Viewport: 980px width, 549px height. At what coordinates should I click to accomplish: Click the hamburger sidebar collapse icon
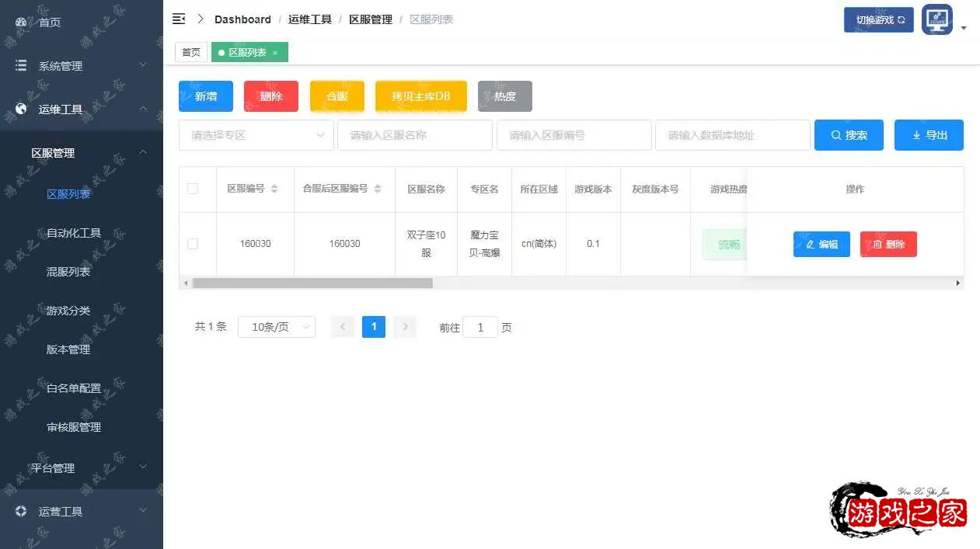179,19
